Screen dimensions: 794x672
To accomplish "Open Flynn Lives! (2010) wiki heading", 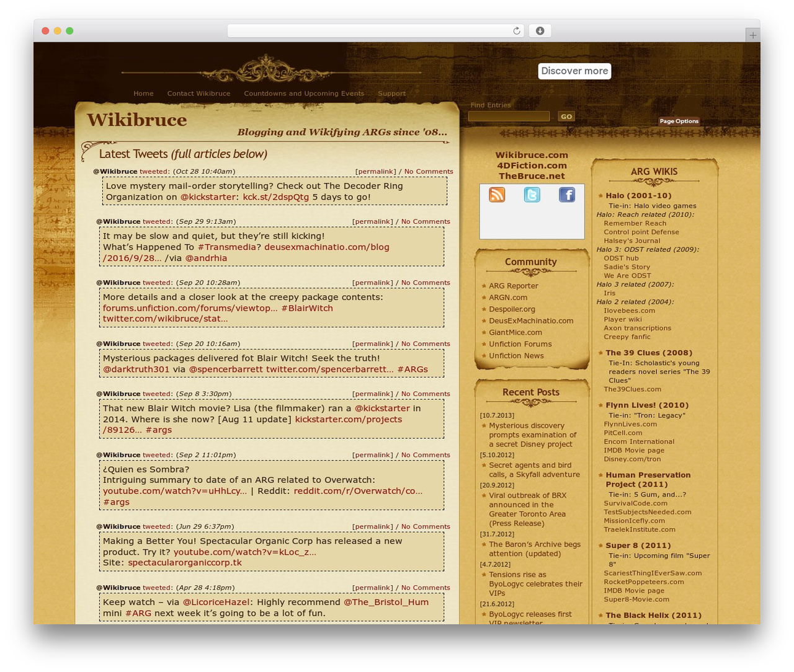I will click(647, 405).
